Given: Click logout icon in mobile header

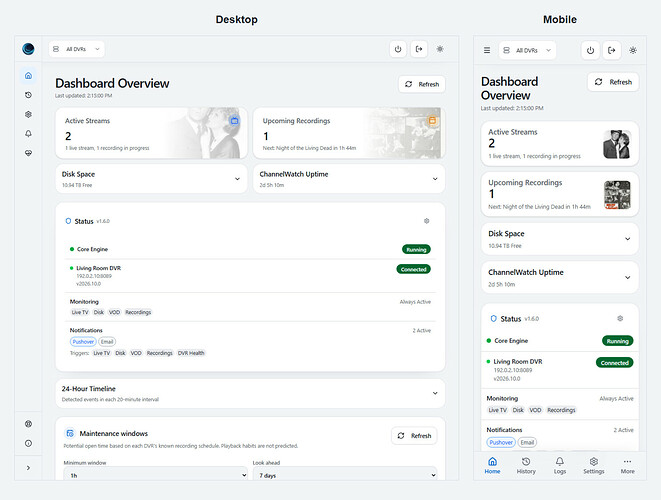Looking at the screenshot, I should 612,50.
